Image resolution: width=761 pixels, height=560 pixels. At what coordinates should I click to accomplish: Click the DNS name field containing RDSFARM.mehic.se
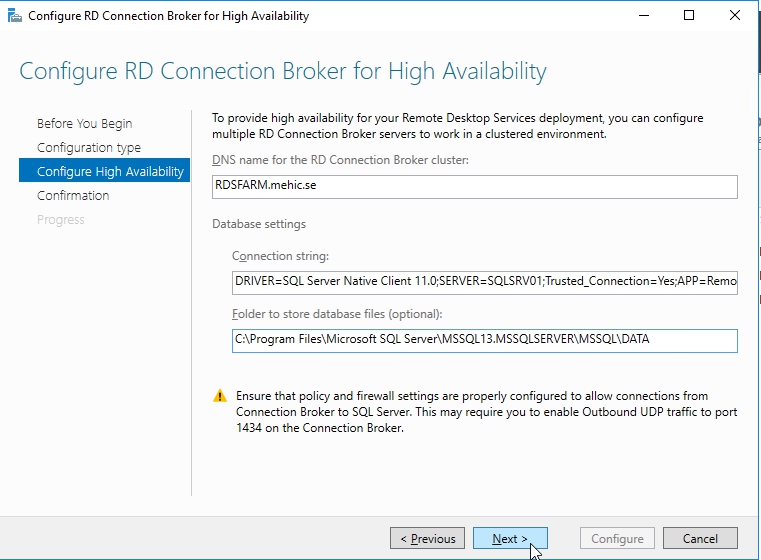point(475,187)
